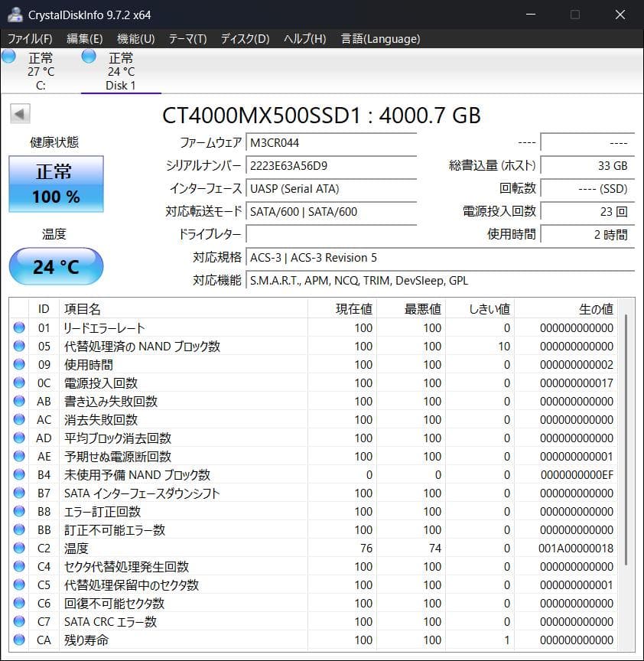The width and height of the screenshot is (644, 661).
Task: Click the blue indicator next to 使用時間
Action: coord(20,364)
